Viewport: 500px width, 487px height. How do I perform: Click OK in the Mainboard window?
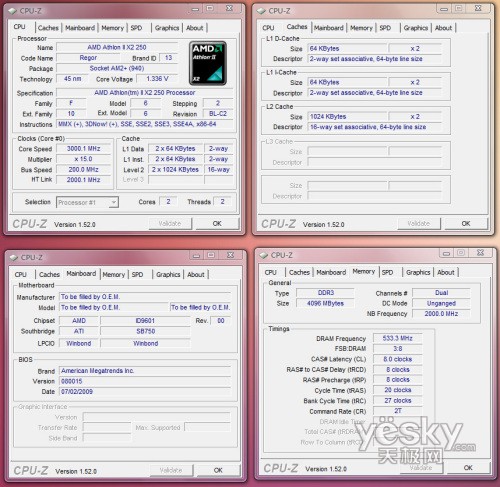point(218,470)
